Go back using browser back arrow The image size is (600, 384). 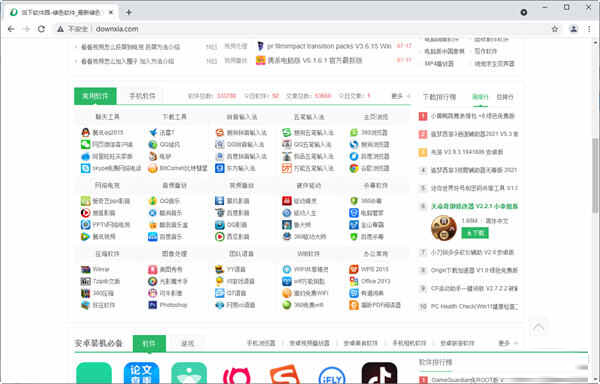tap(11, 29)
